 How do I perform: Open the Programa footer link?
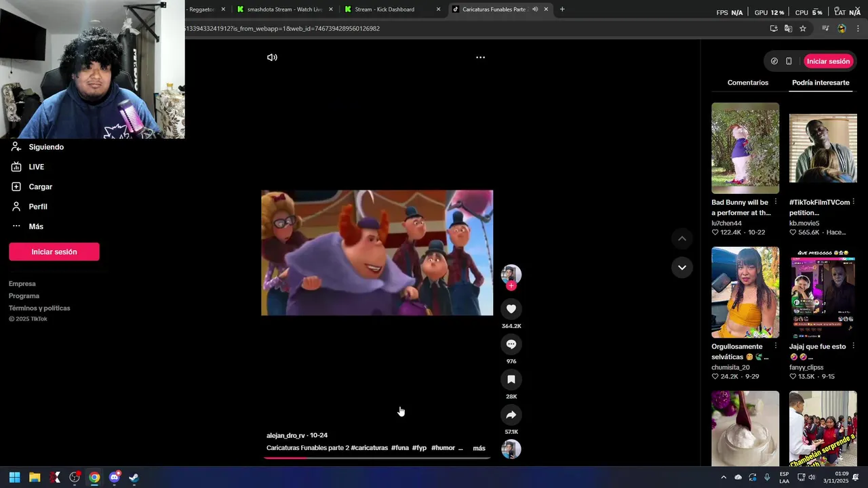(24, 296)
